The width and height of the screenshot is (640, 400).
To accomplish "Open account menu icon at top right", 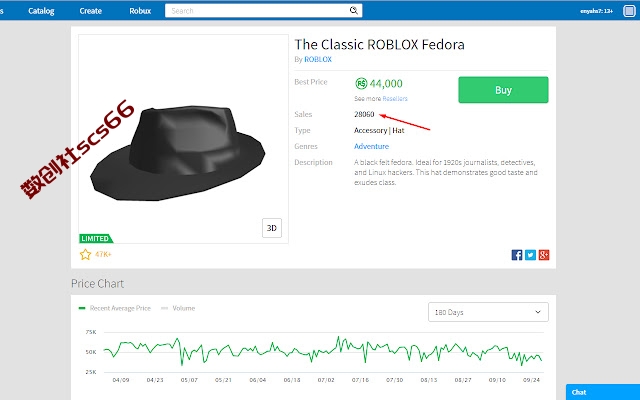I will 629,11.
